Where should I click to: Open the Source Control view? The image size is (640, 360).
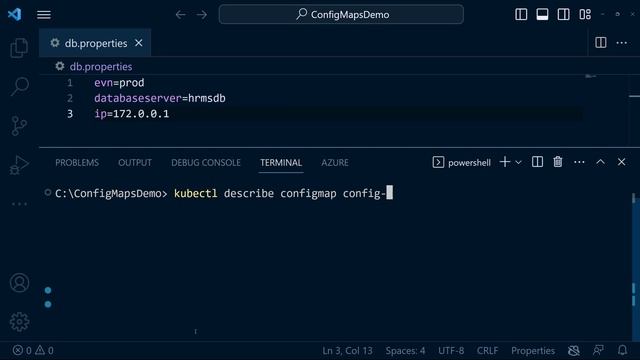[19, 126]
